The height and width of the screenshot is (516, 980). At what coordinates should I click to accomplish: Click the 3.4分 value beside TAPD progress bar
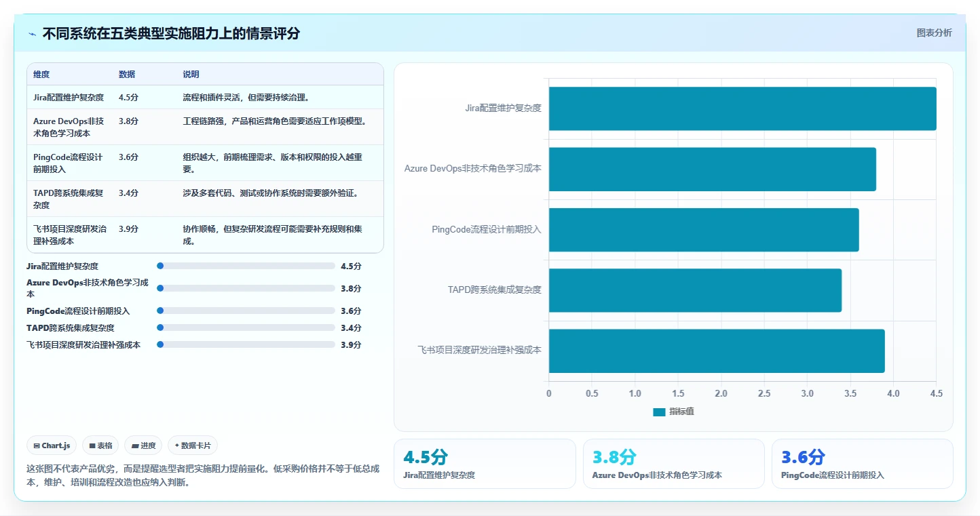(351, 328)
